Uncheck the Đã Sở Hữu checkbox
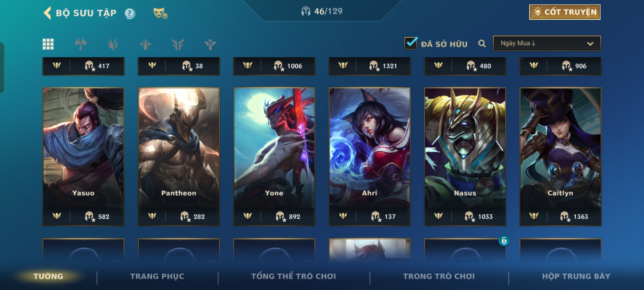Screen dimensions: 644x290 click(411, 43)
